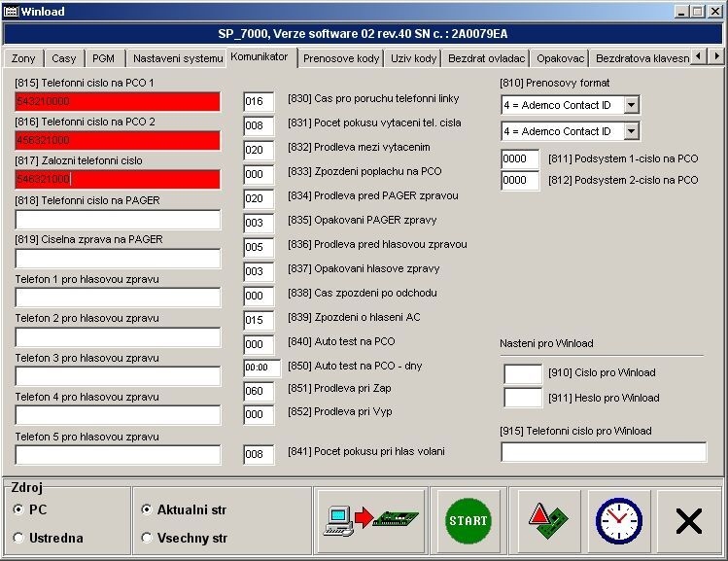Open the Prenosove kody tab
Image resolution: width=728 pixels, height=561 pixels.
tap(341, 58)
